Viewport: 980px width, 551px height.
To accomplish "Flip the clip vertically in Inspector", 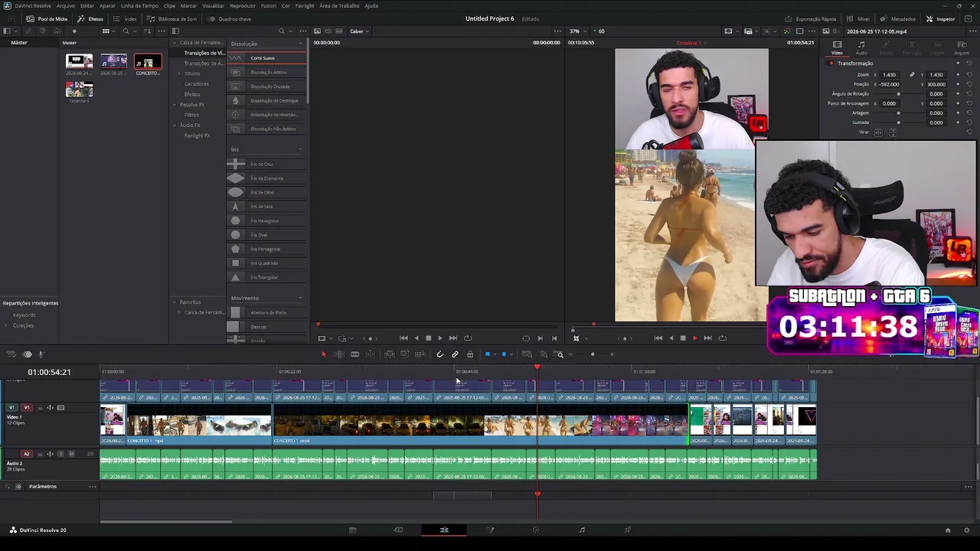I will coord(893,132).
